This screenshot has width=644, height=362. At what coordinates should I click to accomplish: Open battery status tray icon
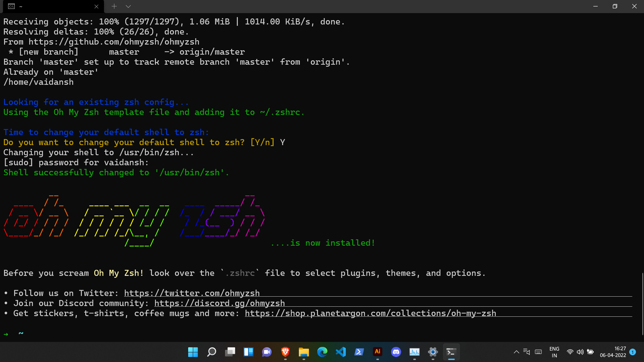pyautogui.click(x=590, y=352)
